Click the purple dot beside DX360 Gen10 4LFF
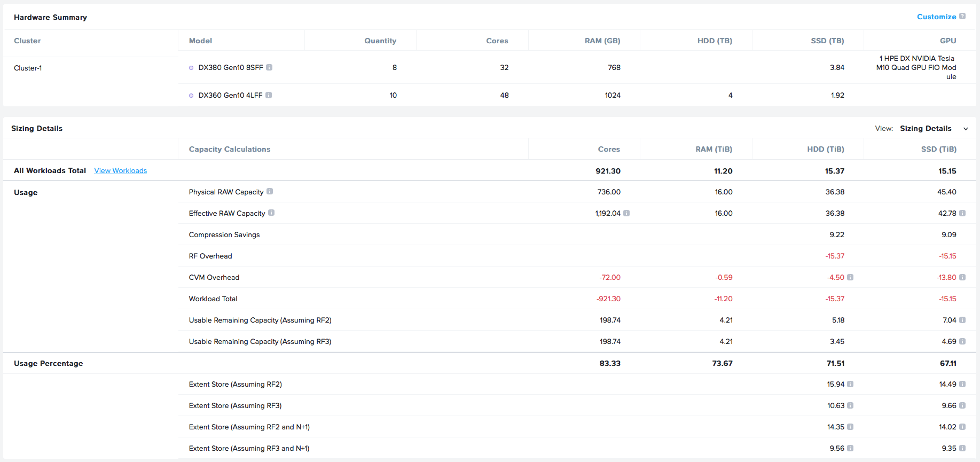Image resolution: width=980 pixels, height=462 pixels. [191, 96]
